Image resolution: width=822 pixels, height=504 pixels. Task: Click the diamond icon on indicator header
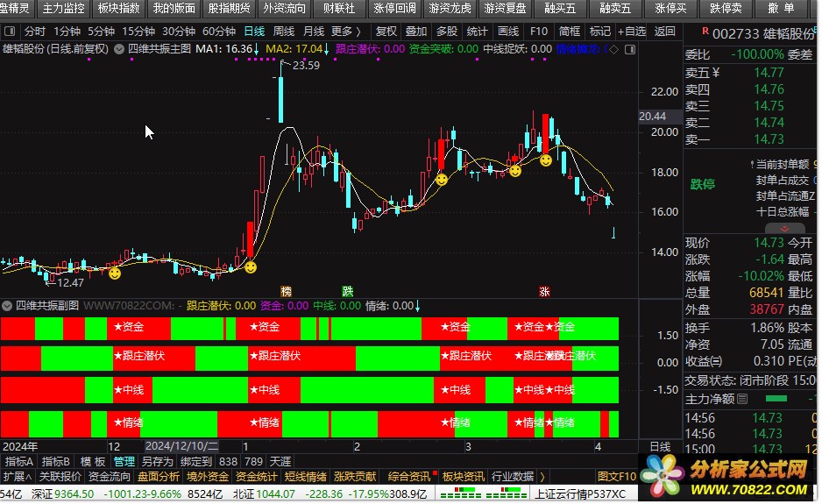(x=614, y=49)
